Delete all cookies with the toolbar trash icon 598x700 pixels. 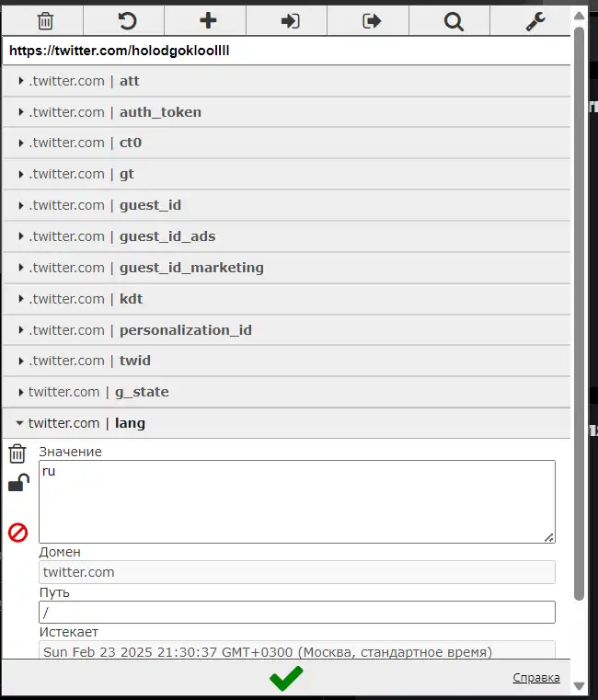[x=45, y=21]
